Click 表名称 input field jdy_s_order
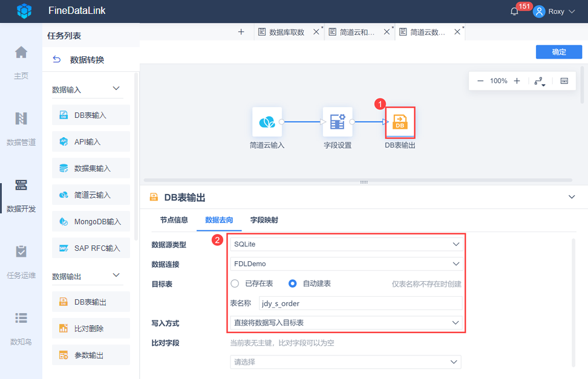588x379 pixels. click(361, 303)
